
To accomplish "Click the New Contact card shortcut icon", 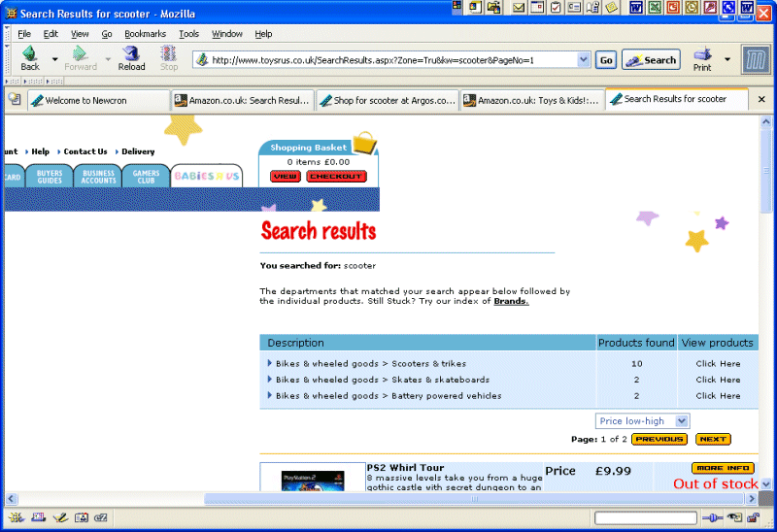I will [x=574, y=7].
